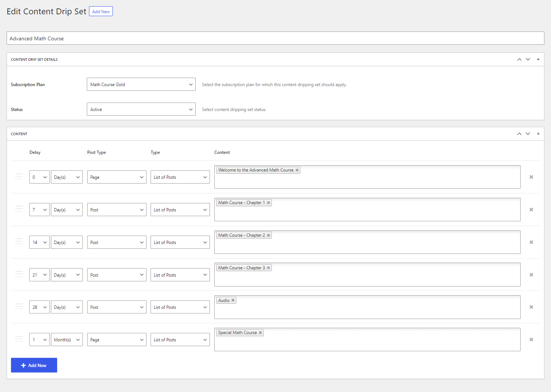Click the content field with Special Math Course tag
The width and height of the screenshot is (551, 392).
click(367, 340)
